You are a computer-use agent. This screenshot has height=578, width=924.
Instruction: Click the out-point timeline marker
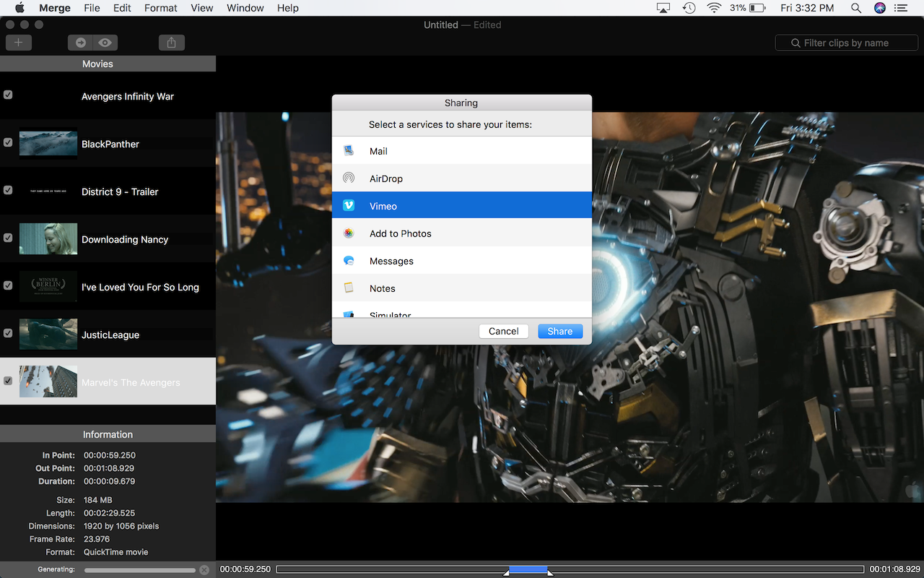[550, 574]
